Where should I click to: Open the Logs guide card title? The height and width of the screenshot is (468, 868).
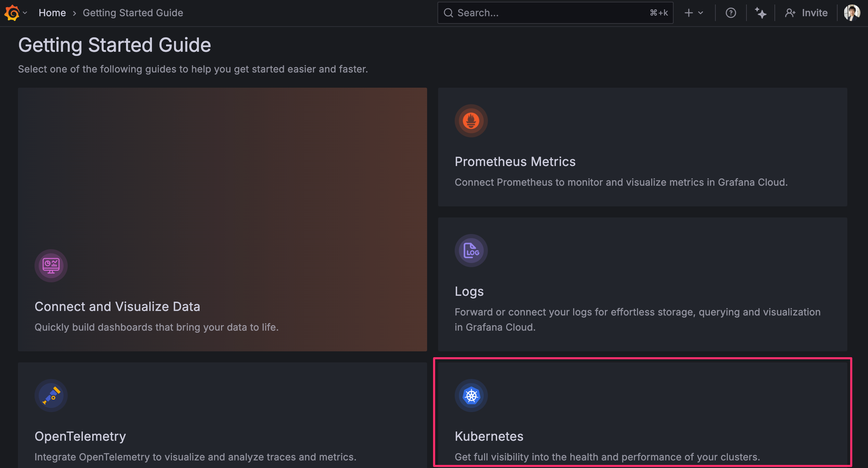click(x=469, y=291)
